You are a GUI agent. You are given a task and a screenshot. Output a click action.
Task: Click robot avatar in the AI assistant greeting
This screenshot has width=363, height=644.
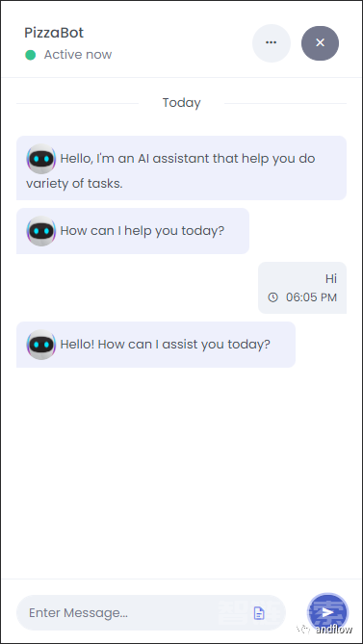tap(41, 159)
